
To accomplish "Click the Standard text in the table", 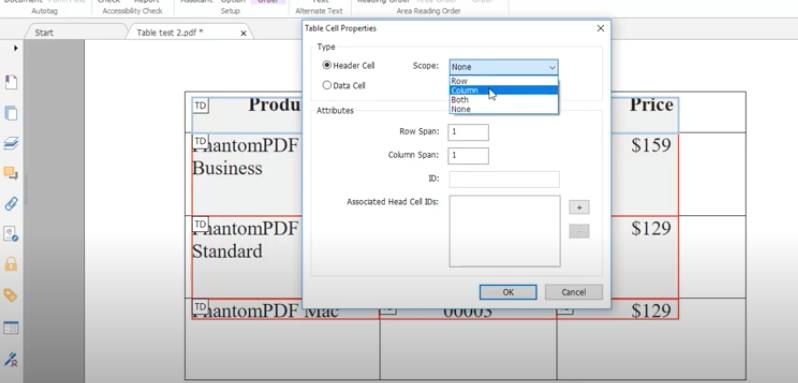I will (x=227, y=251).
